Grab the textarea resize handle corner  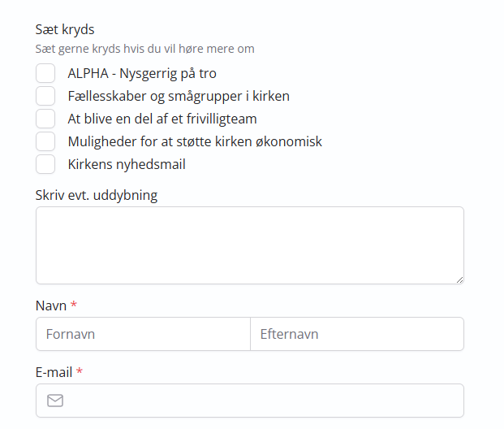tap(459, 280)
